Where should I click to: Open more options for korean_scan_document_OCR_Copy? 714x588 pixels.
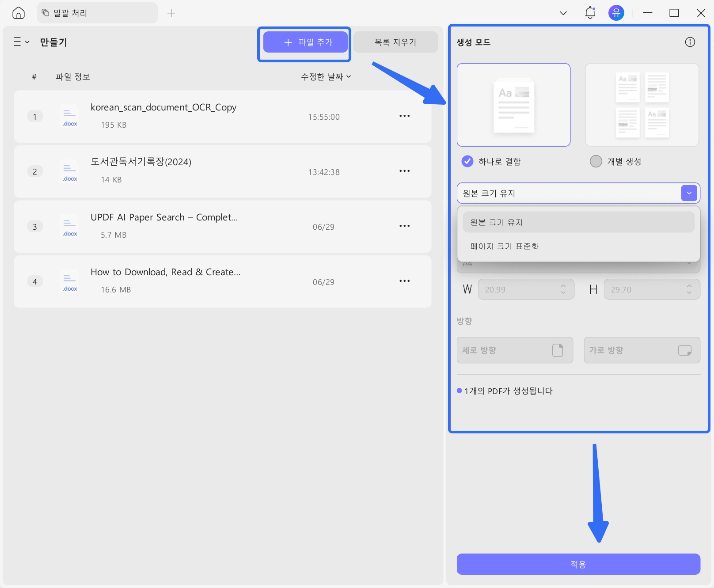405,116
